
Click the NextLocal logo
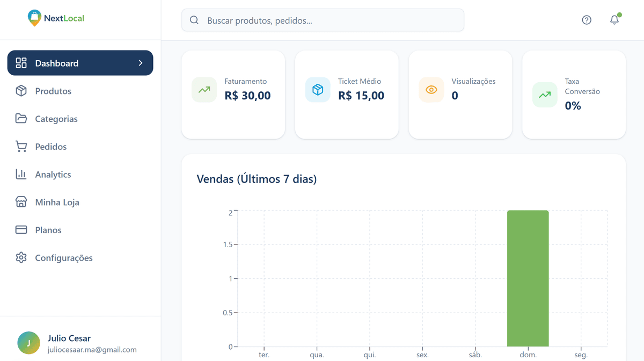pyautogui.click(x=55, y=17)
